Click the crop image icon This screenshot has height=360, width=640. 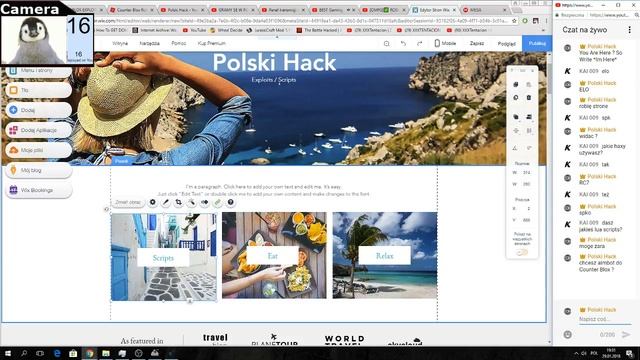coord(179,202)
